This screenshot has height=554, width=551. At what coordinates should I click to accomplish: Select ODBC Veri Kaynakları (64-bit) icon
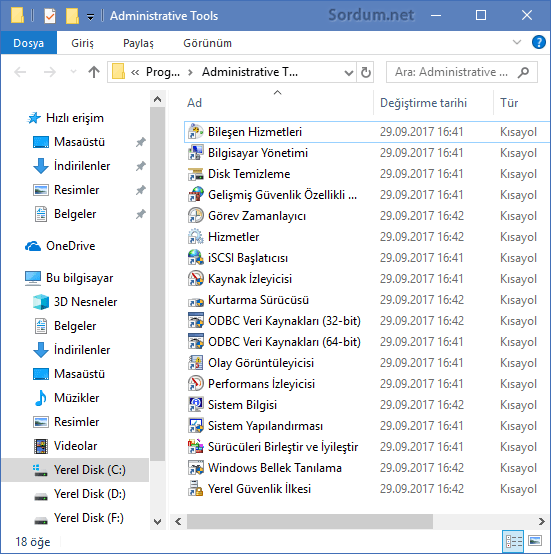195,342
